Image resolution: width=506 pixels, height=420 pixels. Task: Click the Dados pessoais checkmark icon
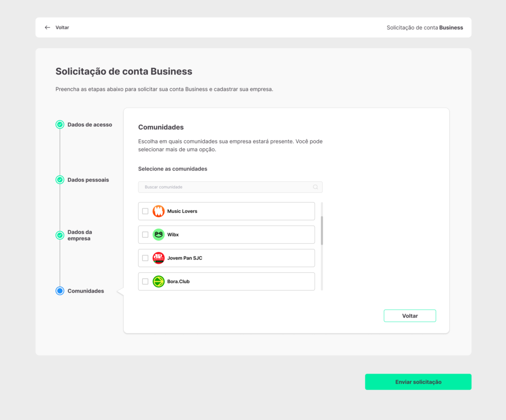tap(60, 180)
